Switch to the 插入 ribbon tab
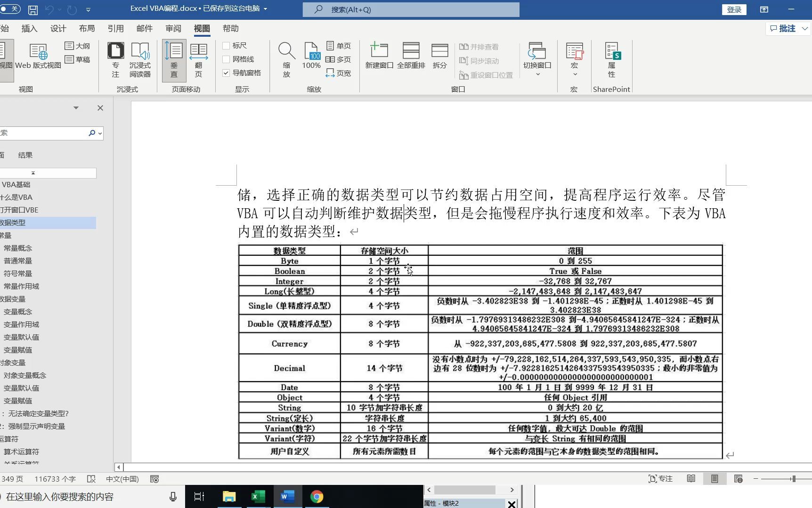This screenshot has height=508, width=812. pyautogui.click(x=29, y=28)
